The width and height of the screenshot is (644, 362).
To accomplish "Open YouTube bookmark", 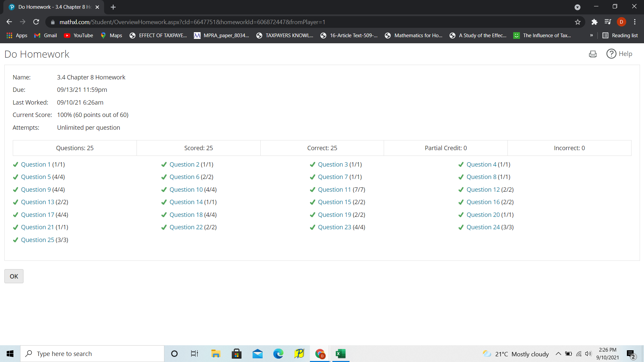I will [x=78, y=36].
